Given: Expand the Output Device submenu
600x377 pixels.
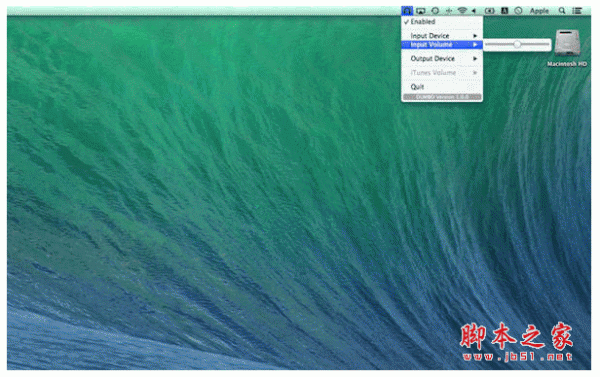Looking at the screenshot, I should click(442, 59).
